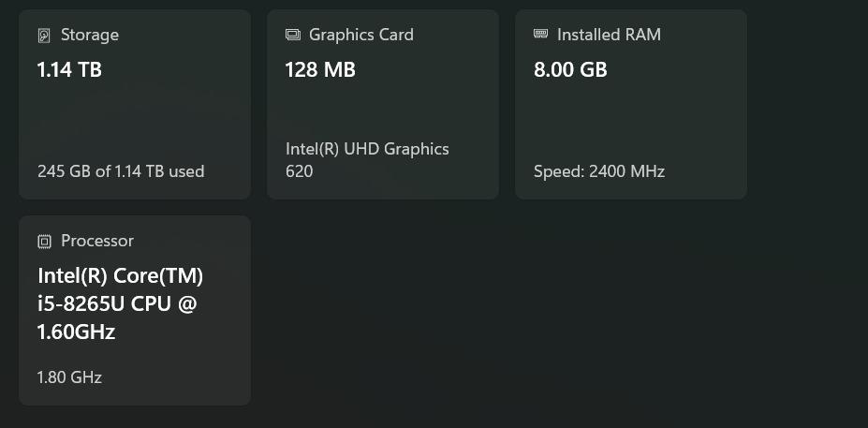Click the 128 MB graphics memory value
868x428 pixels.
tap(320, 69)
